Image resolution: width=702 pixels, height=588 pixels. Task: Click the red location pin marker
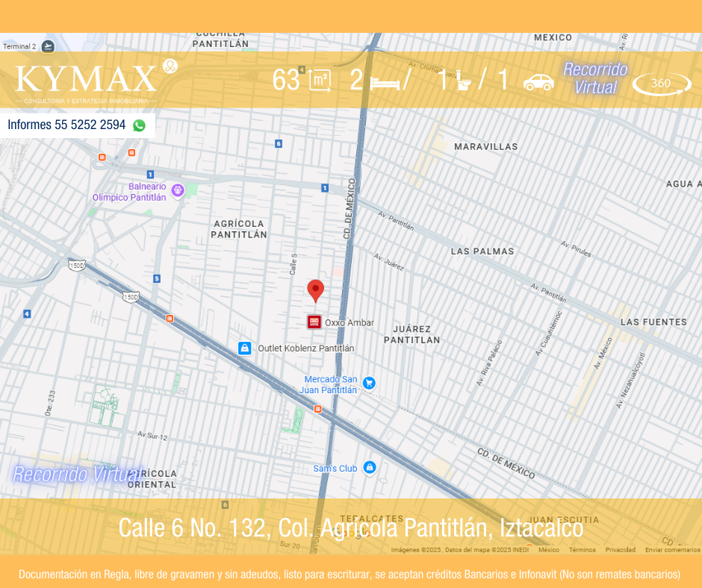click(x=316, y=290)
